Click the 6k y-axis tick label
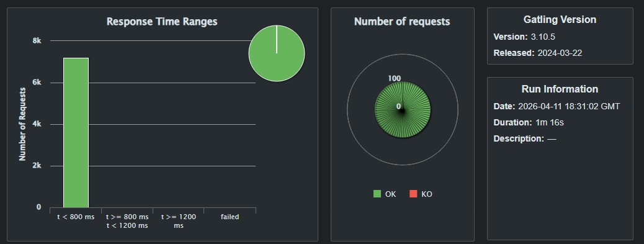The width and height of the screenshot is (644, 244). coord(37,83)
